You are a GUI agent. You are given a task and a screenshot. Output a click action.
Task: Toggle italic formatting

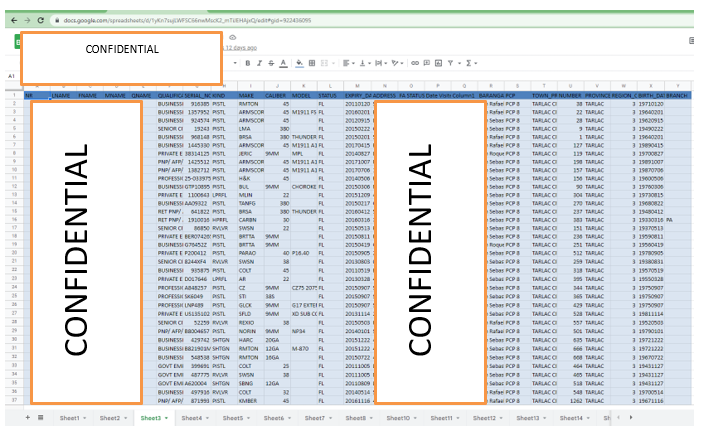(x=259, y=63)
